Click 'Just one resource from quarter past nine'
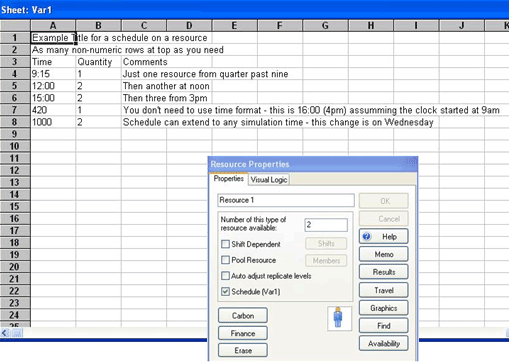Screen dimensions: 510x362 [x=205, y=74]
